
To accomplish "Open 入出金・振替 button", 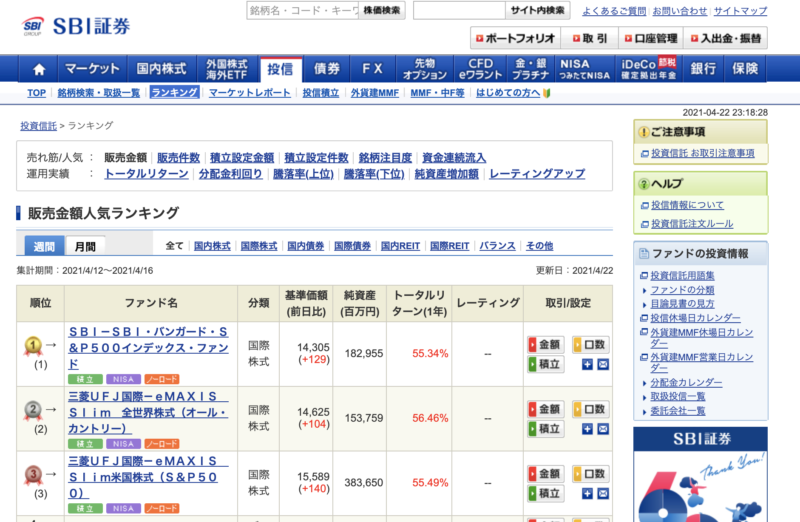I will click(x=726, y=38).
